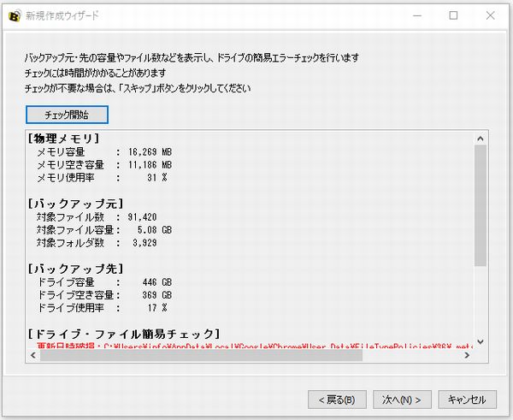Click the horizontal scrollbar right arrow
513x420 pixels.
[467, 355]
